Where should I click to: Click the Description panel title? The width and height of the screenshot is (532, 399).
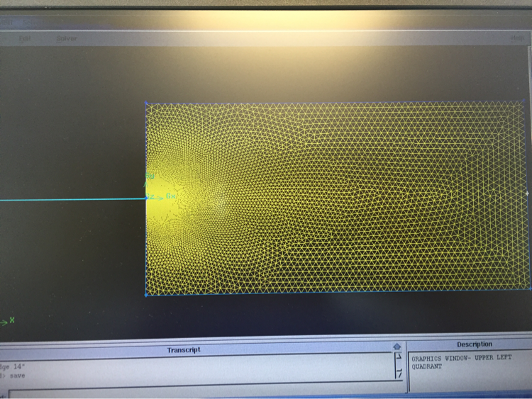[x=475, y=344]
